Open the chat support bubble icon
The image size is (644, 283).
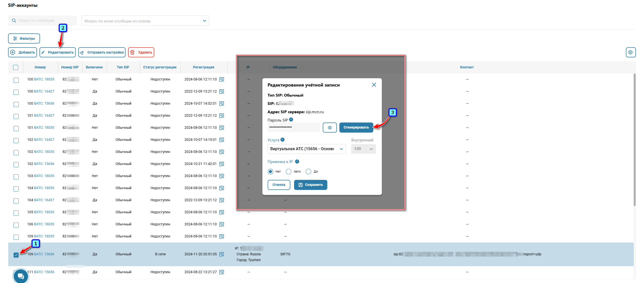pyautogui.click(x=21, y=276)
